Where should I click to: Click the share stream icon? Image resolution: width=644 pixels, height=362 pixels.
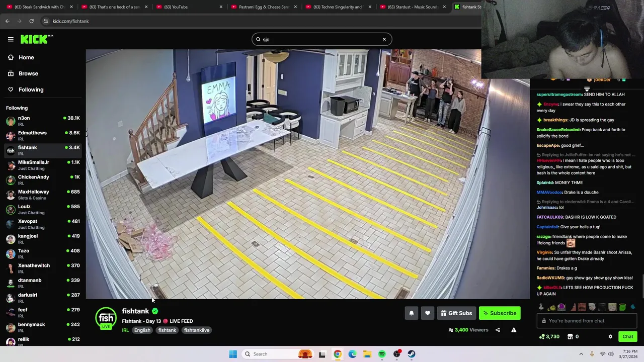(498, 330)
